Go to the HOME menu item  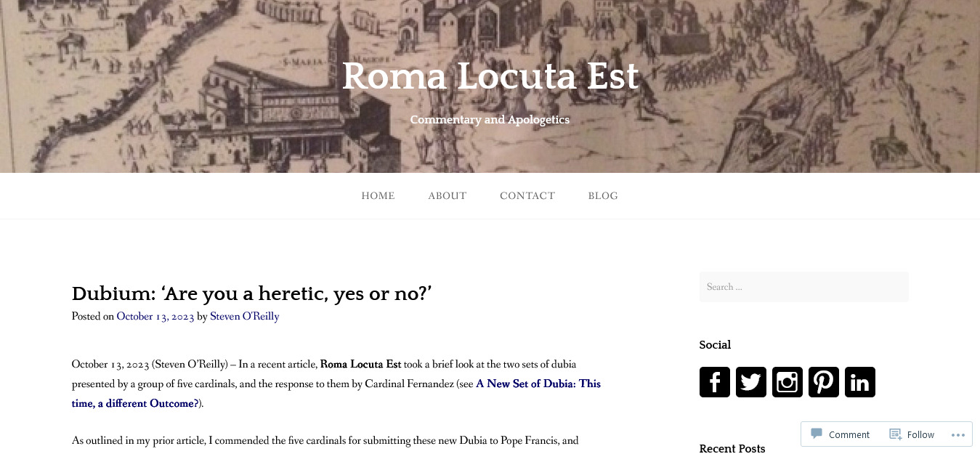pos(378,196)
